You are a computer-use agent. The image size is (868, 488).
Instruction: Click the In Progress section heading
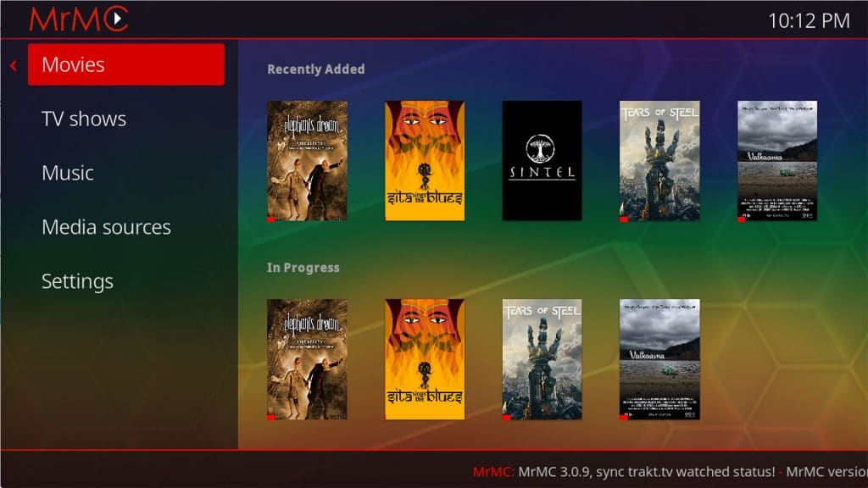[x=303, y=268]
